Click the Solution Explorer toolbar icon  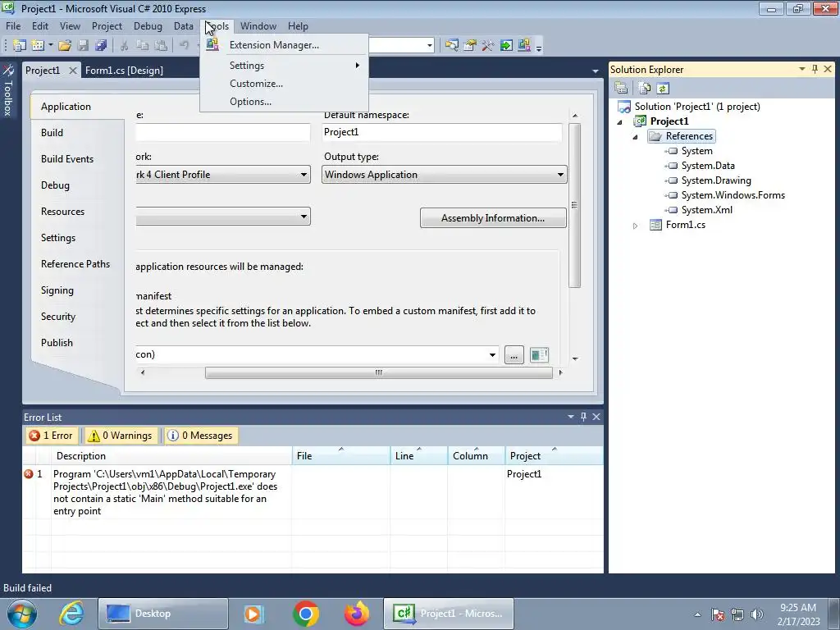[452, 46]
